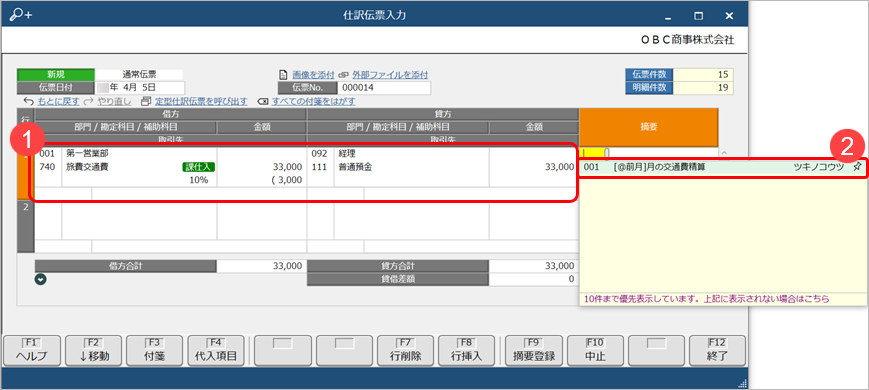The image size is (869, 390).
Task: Click the magnifier zoom icon in title bar
Action: pos(21,15)
